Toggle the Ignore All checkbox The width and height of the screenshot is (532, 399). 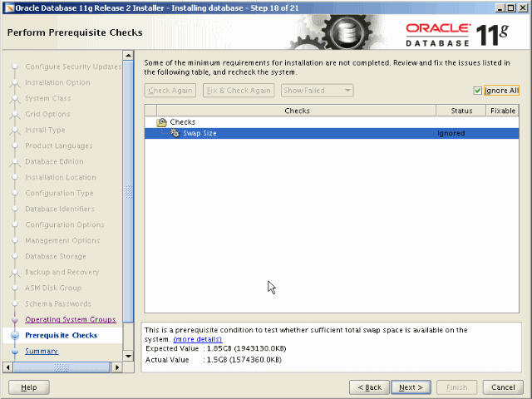[x=477, y=91]
